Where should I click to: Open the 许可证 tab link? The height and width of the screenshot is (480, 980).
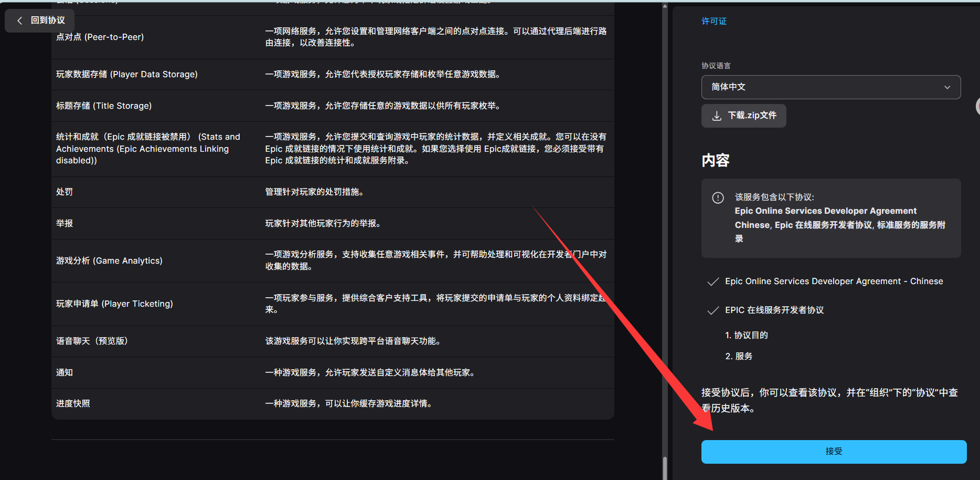point(713,21)
